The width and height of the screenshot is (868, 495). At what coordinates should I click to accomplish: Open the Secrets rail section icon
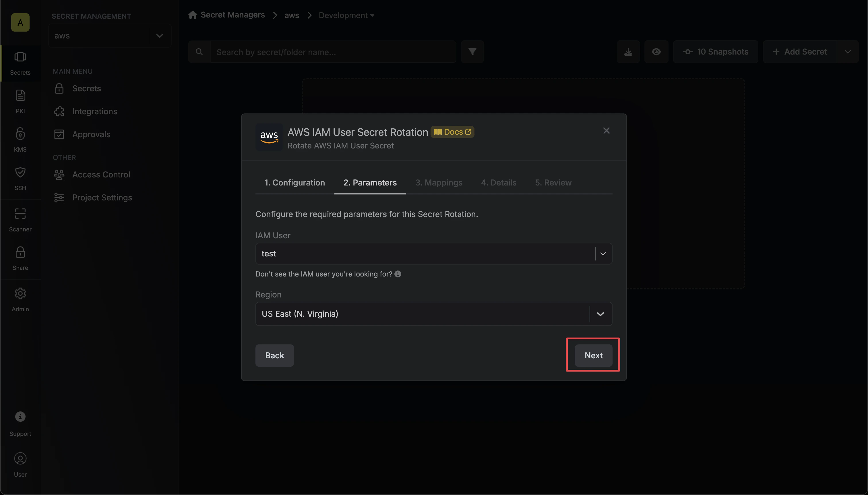[20, 57]
